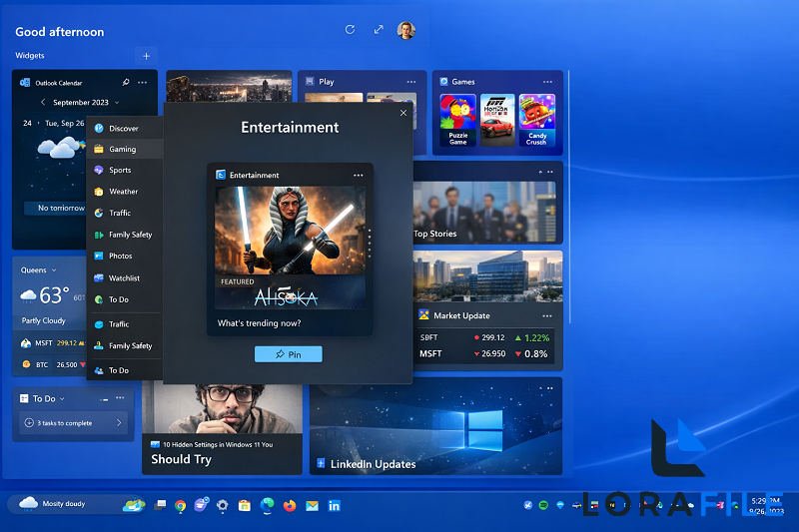Open Mail app from taskbar
The height and width of the screenshot is (532, 799).
click(x=312, y=505)
